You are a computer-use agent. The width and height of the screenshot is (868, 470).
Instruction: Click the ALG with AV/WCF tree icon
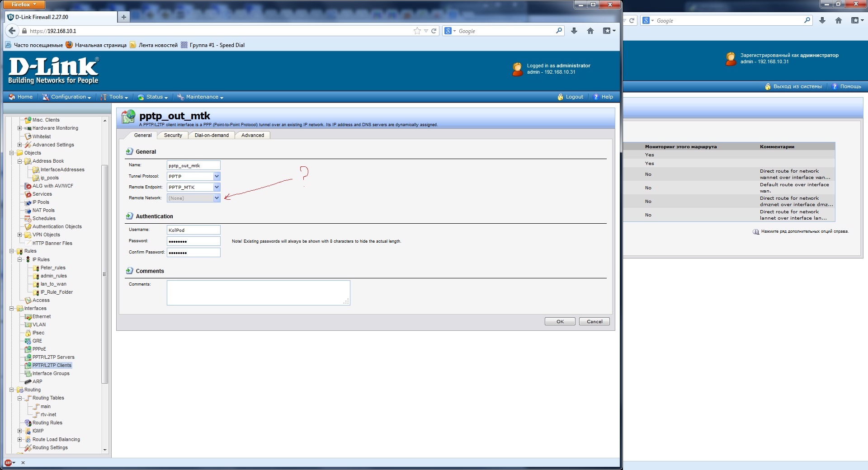pyautogui.click(x=28, y=186)
